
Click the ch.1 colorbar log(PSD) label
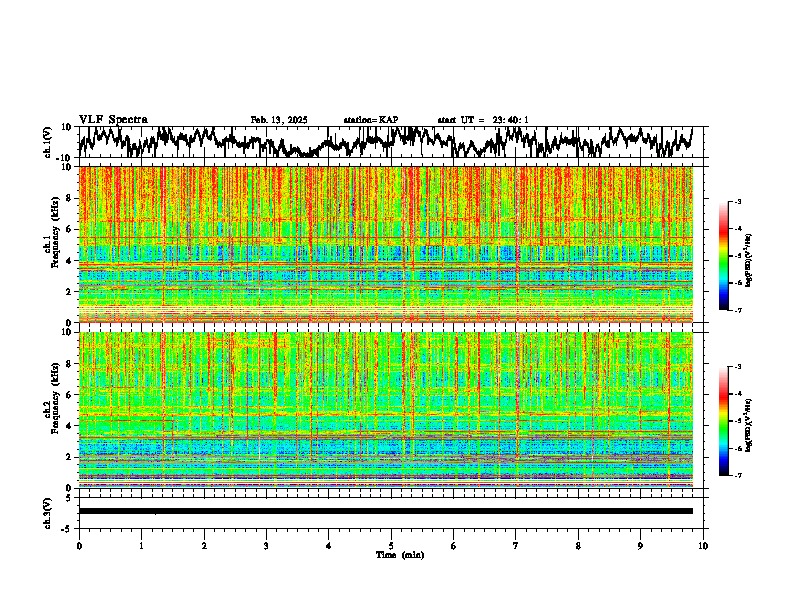749,261
